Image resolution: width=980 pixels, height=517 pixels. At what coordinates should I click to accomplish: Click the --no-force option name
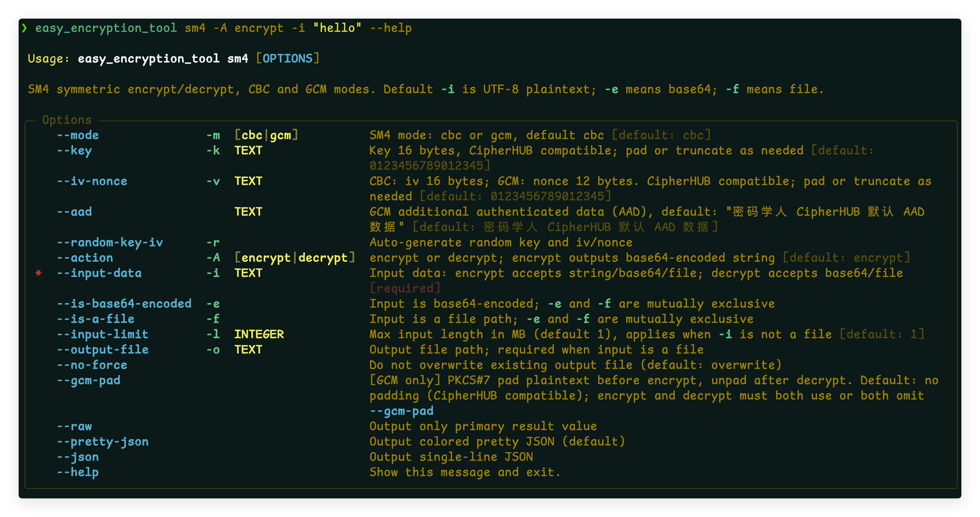(x=92, y=365)
